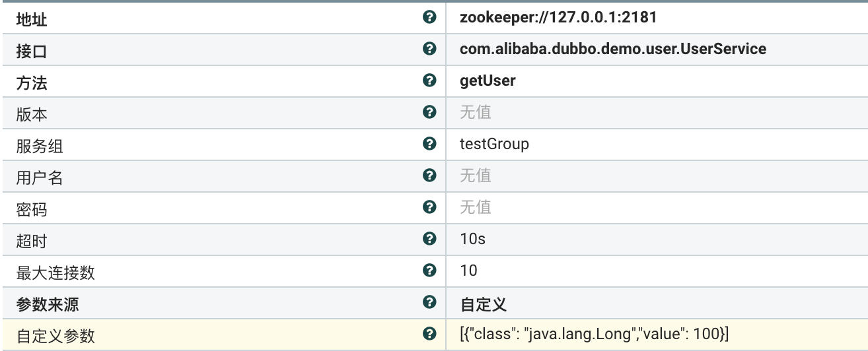
Task: Edit the testGroup service group value
Action: coord(494,144)
